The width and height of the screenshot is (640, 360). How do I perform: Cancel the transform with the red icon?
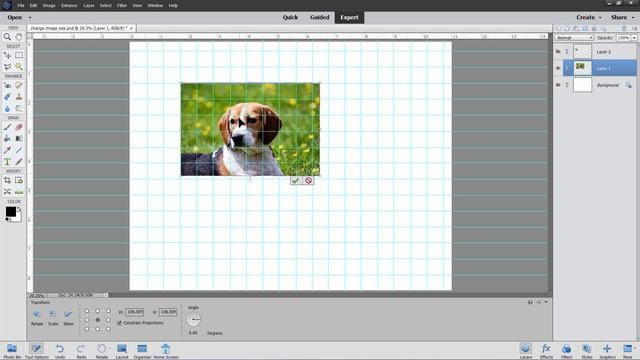coord(309,180)
